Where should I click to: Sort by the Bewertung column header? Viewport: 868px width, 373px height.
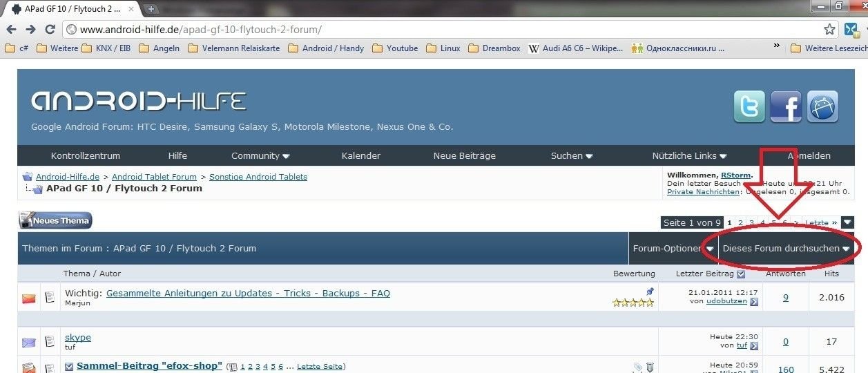(x=634, y=274)
